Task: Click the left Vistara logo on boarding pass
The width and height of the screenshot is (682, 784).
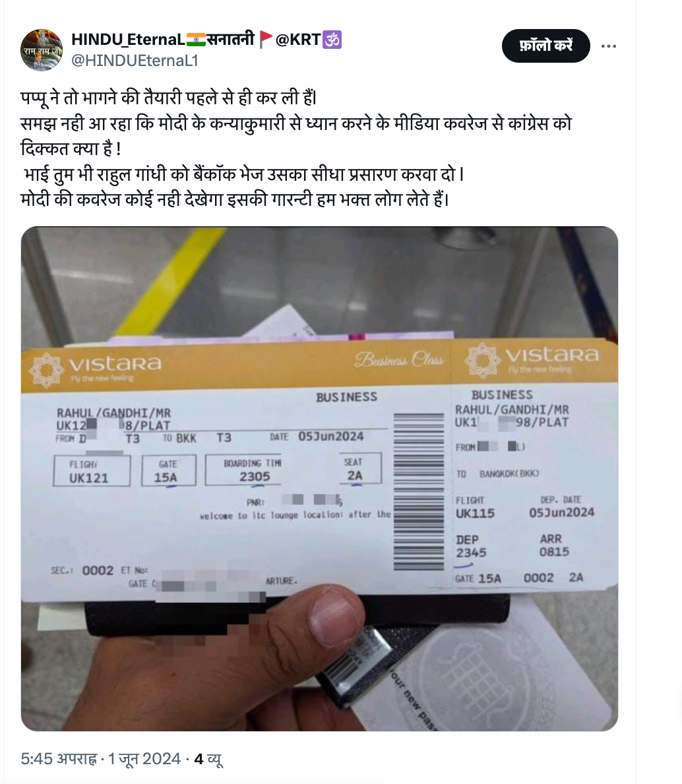Action: (x=95, y=368)
